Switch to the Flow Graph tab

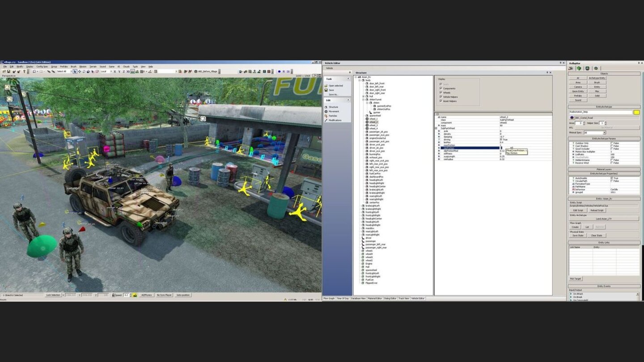point(329,298)
